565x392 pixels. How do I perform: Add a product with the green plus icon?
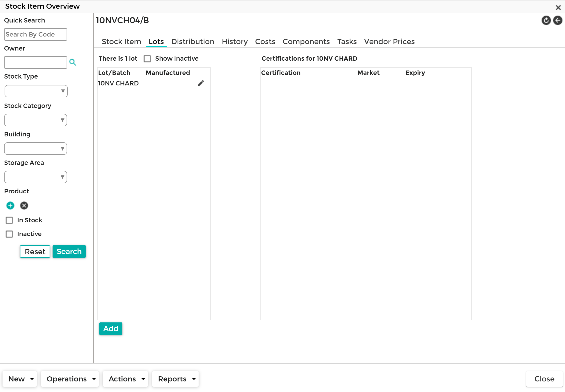point(10,206)
